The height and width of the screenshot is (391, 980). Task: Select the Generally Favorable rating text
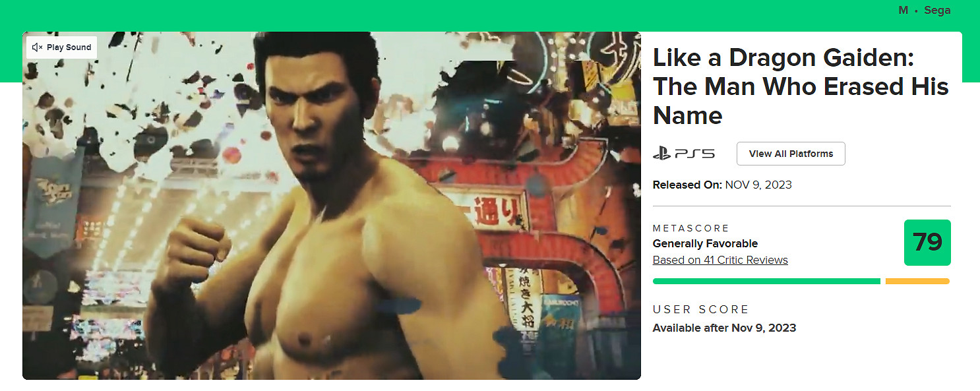pyautogui.click(x=705, y=243)
